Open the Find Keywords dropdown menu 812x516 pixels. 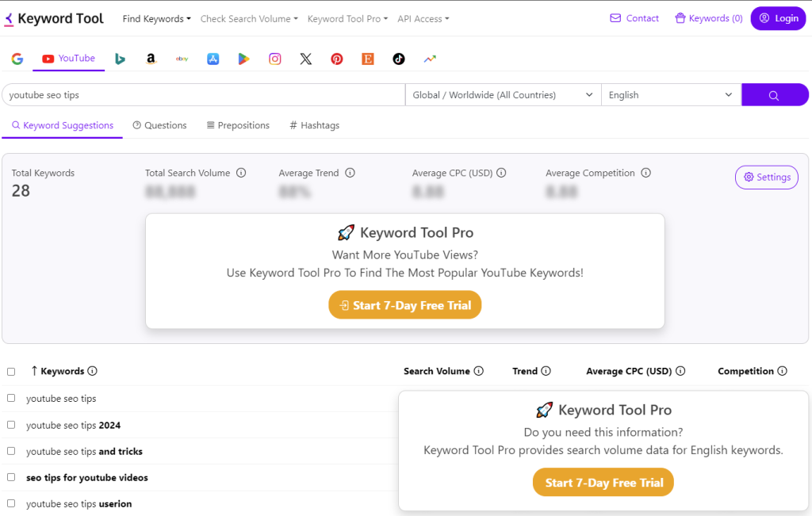point(156,19)
